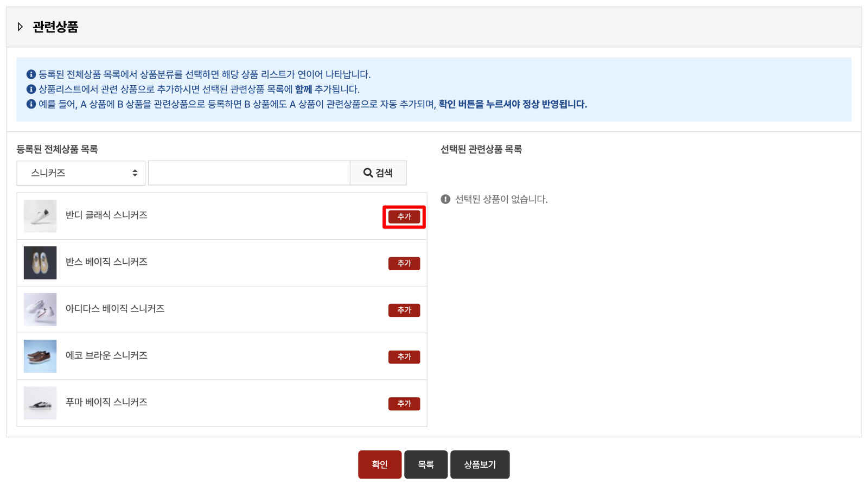Image resolution: width=868 pixels, height=490 pixels.
Task: Select the 반스 베이직 스니커즈 product name
Action: (x=106, y=262)
